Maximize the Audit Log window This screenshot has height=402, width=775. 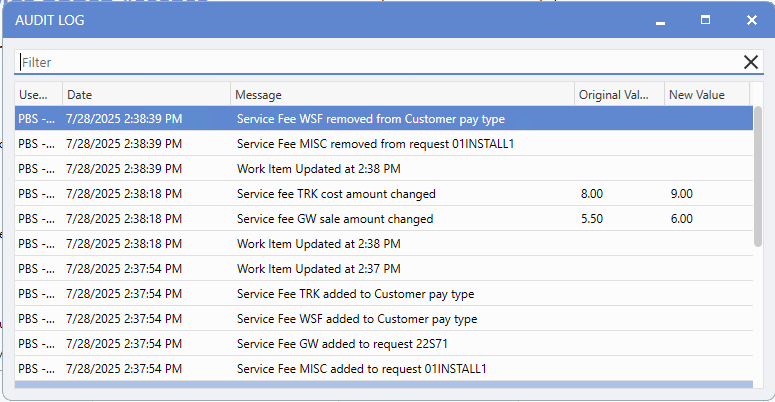706,20
